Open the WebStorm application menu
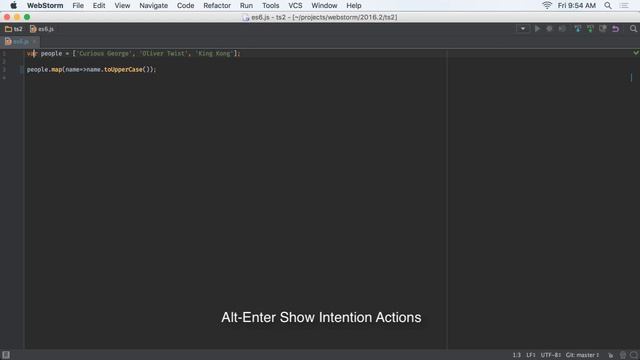 tap(45, 5)
